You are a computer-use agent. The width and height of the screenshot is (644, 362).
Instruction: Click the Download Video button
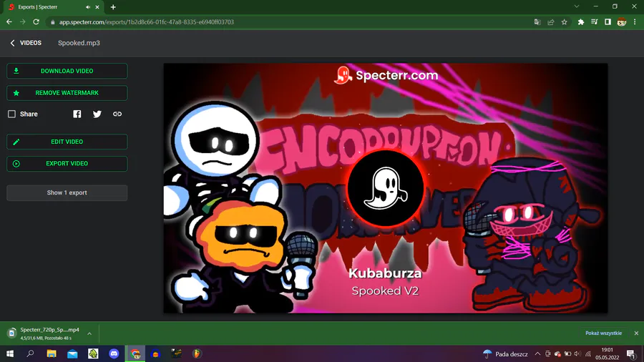pos(67,71)
